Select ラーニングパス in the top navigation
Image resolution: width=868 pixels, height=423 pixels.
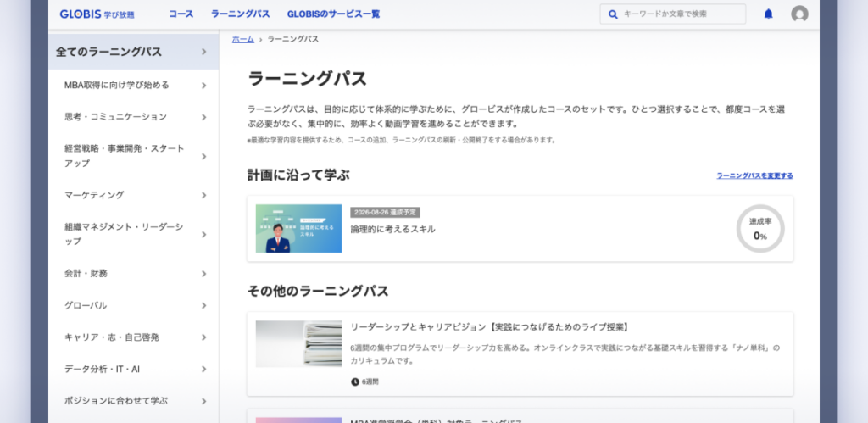click(x=240, y=14)
